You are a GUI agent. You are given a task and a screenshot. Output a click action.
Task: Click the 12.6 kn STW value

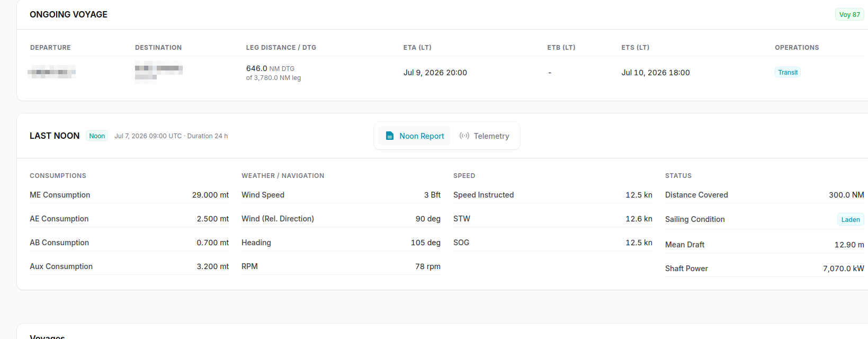point(639,219)
